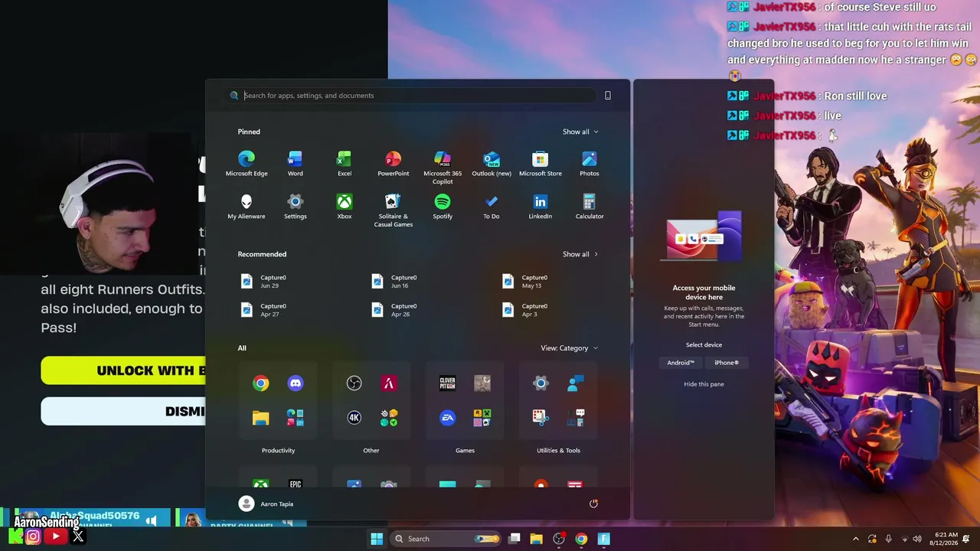Image resolution: width=980 pixels, height=551 pixels.
Task: Show hidden icons in the system tray
Action: pos(855,539)
